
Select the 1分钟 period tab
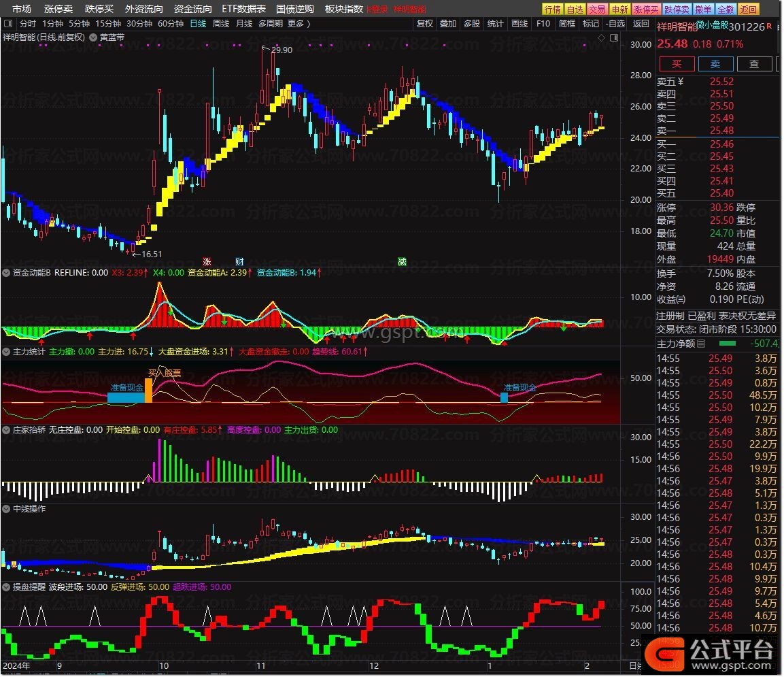[52, 24]
